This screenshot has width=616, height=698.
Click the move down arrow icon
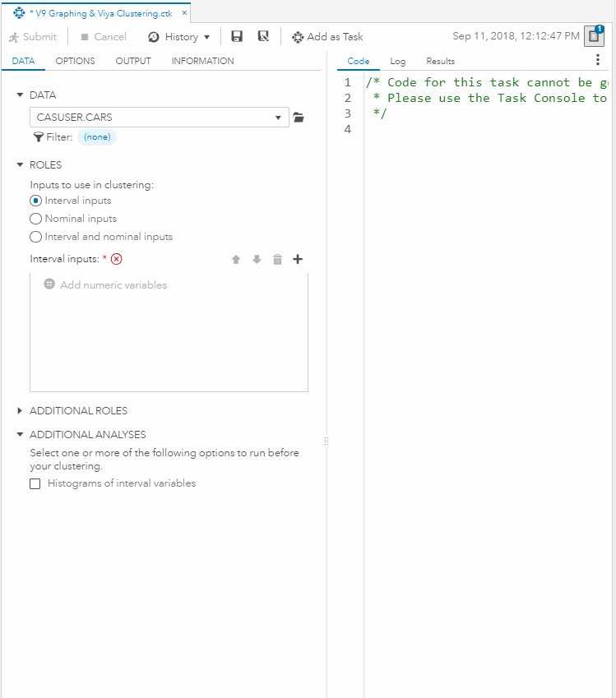257,260
